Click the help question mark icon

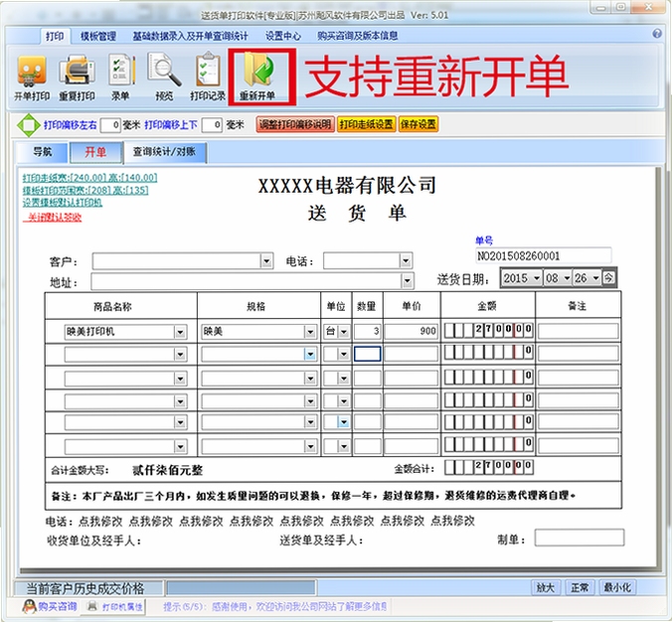657,34
